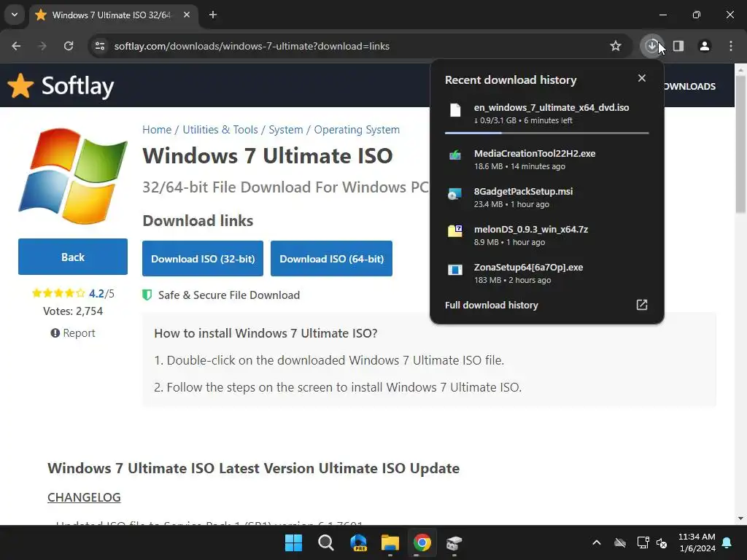Select the Windows 7 Ultimate ISO tab
747x560 pixels.
click(x=113, y=15)
